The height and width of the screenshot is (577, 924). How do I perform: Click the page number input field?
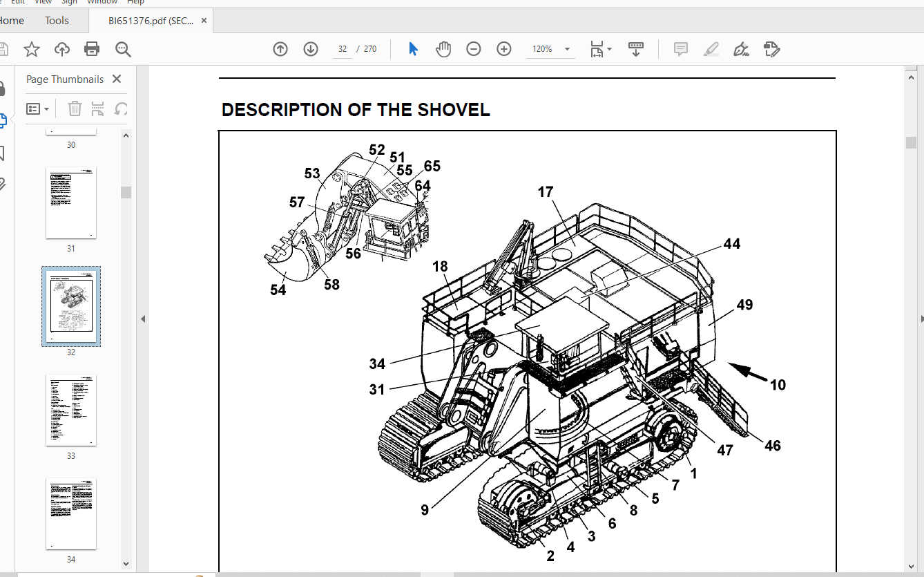pyautogui.click(x=343, y=49)
